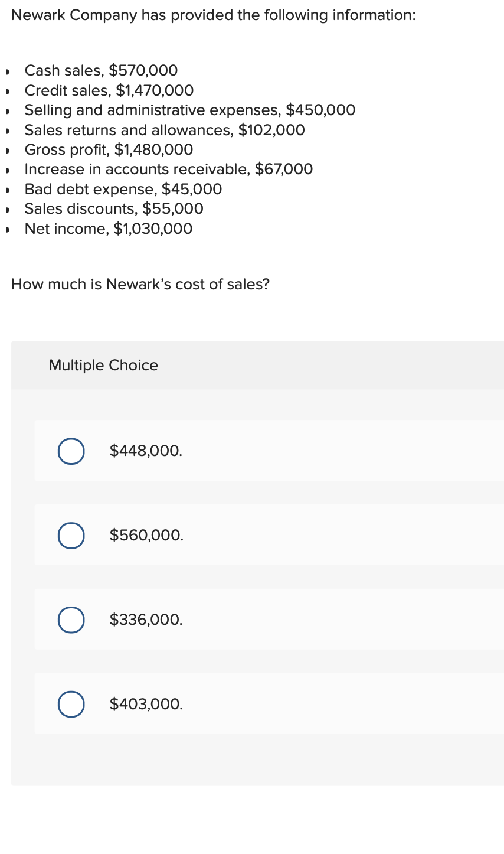Viewport: 504px width, 854px height.
Task: Click the $448,000. answer text
Action: point(146,451)
